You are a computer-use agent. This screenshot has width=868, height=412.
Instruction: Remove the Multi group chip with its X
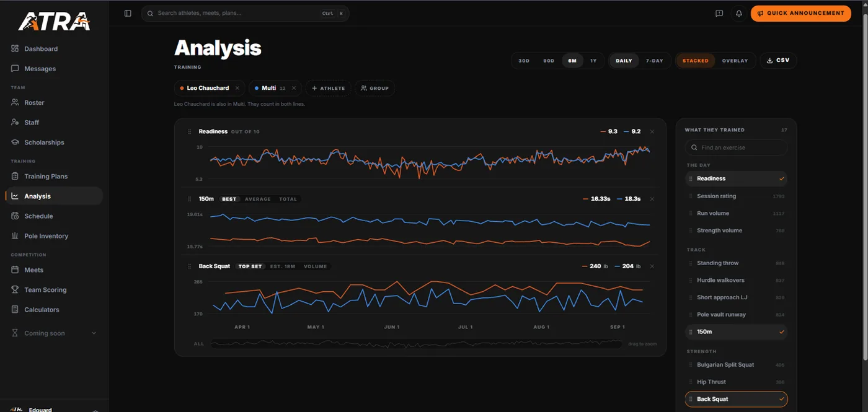[294, 88]
